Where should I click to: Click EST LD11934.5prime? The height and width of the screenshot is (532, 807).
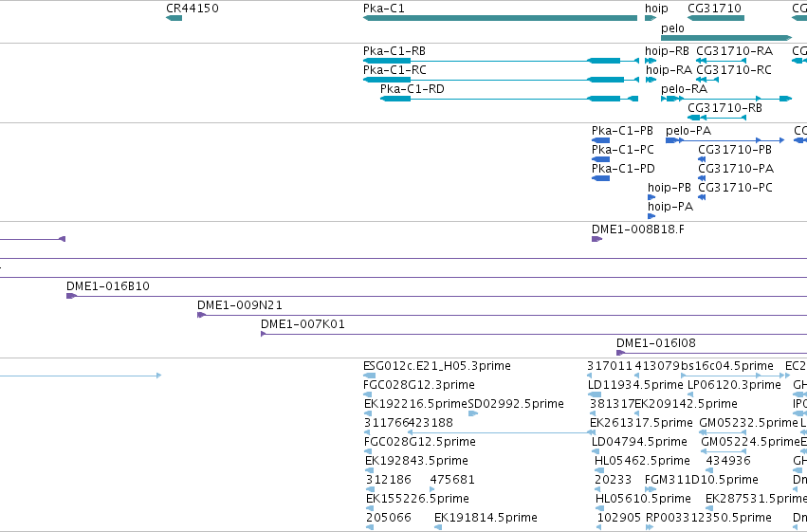595,395
